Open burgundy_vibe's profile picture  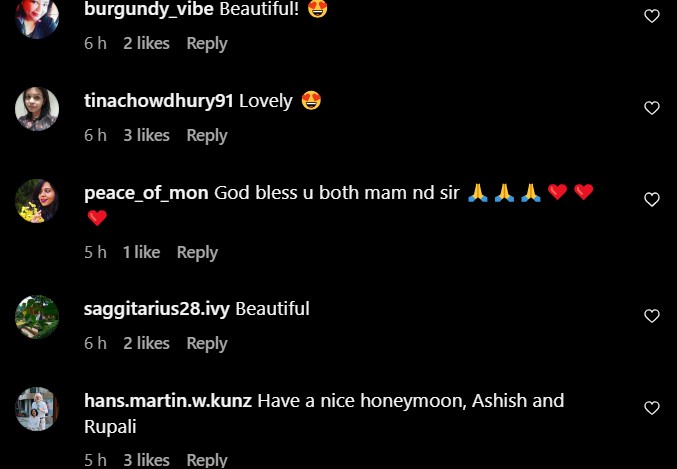pos(37,17)
